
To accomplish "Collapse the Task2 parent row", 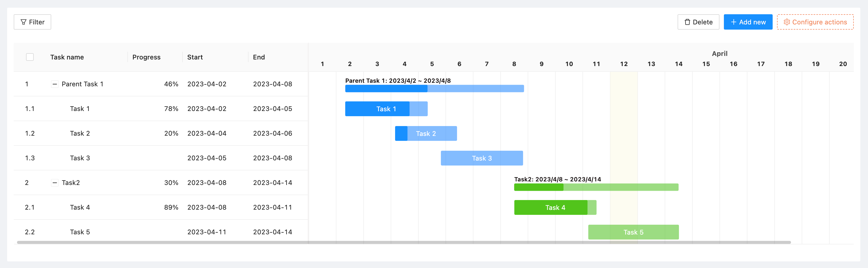I will (55, 183).
